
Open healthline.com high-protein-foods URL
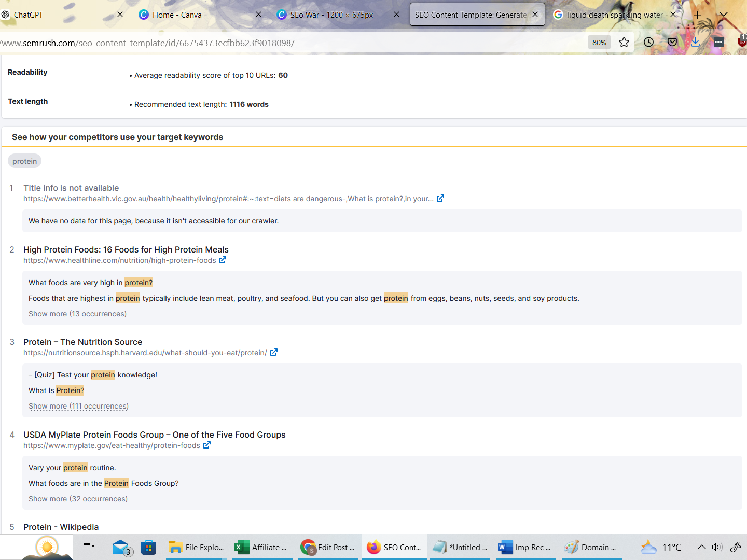119,260
